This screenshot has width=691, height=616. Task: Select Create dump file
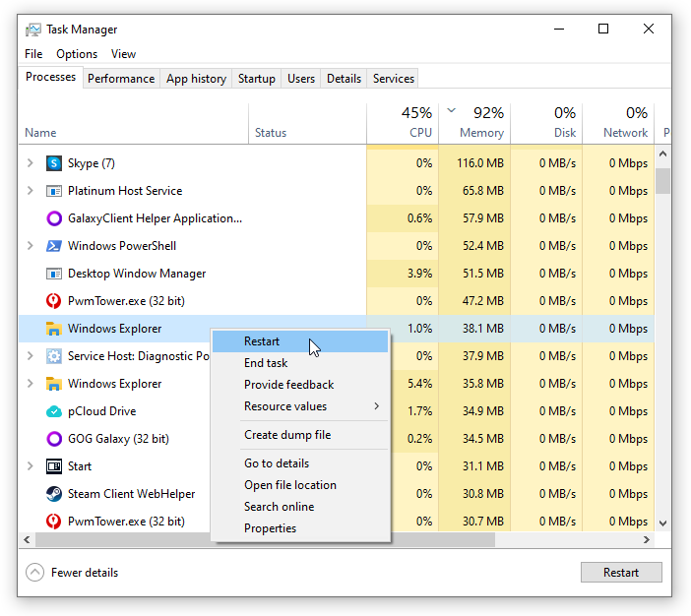(300, 435)
